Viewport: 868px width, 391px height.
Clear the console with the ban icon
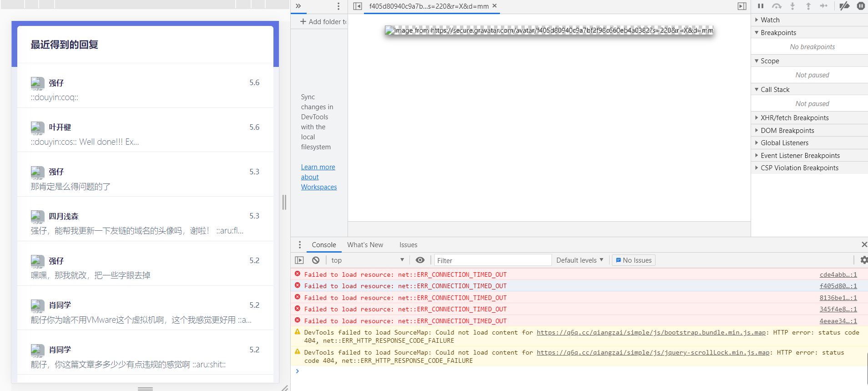pos(316,260)
